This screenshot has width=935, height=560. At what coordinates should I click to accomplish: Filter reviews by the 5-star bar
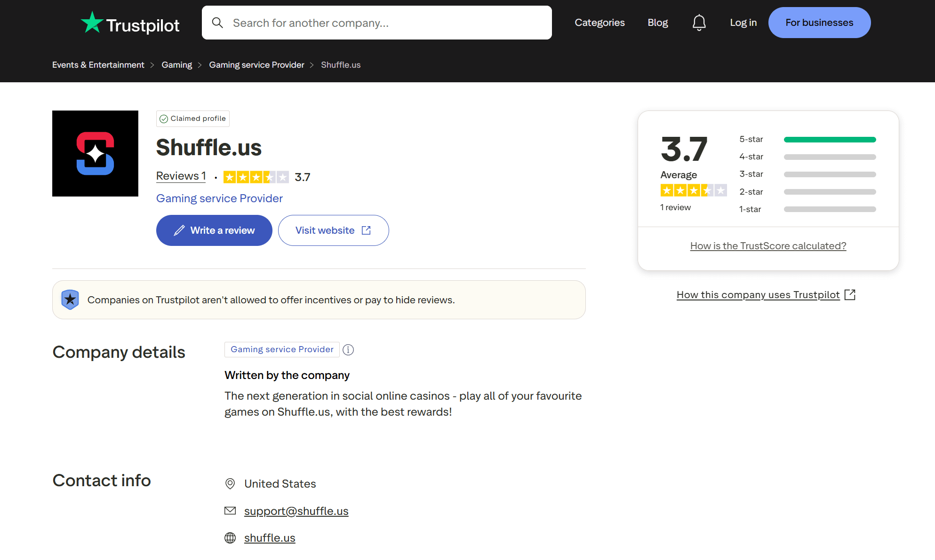tap(829, 140)
